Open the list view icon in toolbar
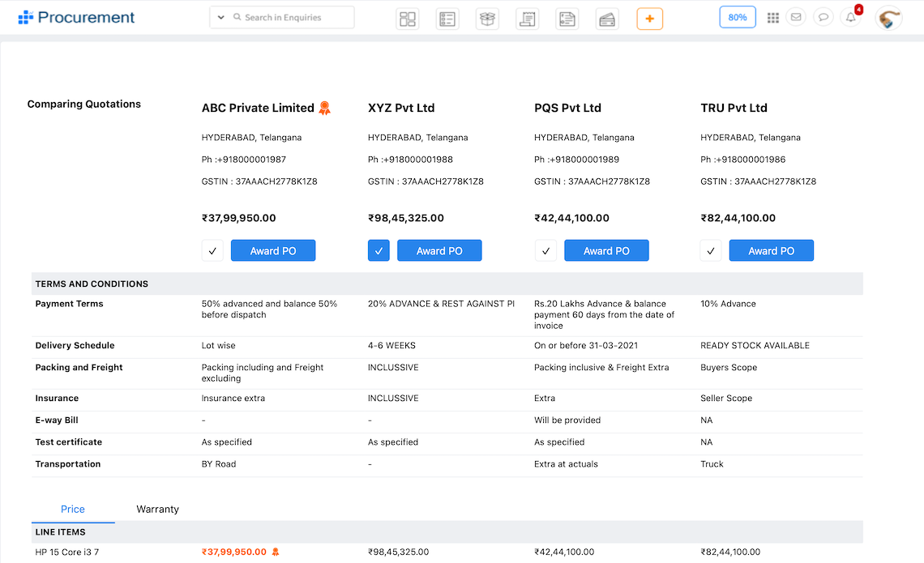Viewport: 924px width, 563px height. pos(447,19)
